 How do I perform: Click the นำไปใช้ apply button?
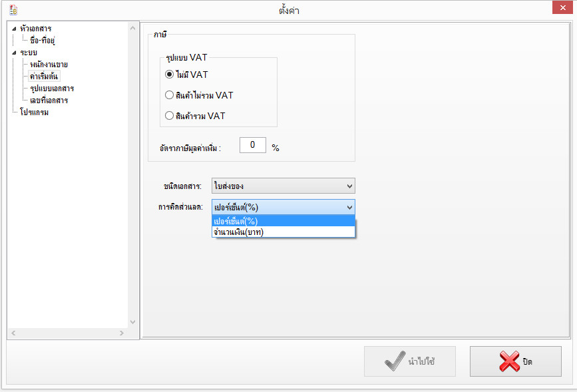tap(409, 361)
